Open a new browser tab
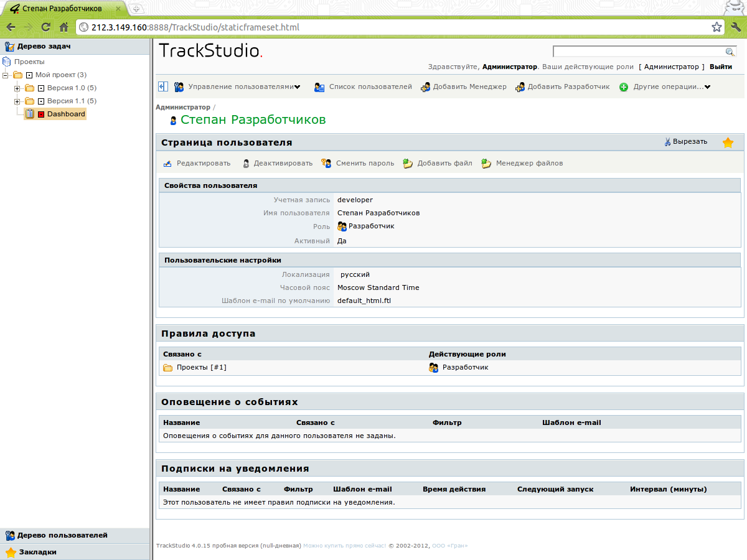Screen dimensions: 747x560 click(x=137, y=9)
